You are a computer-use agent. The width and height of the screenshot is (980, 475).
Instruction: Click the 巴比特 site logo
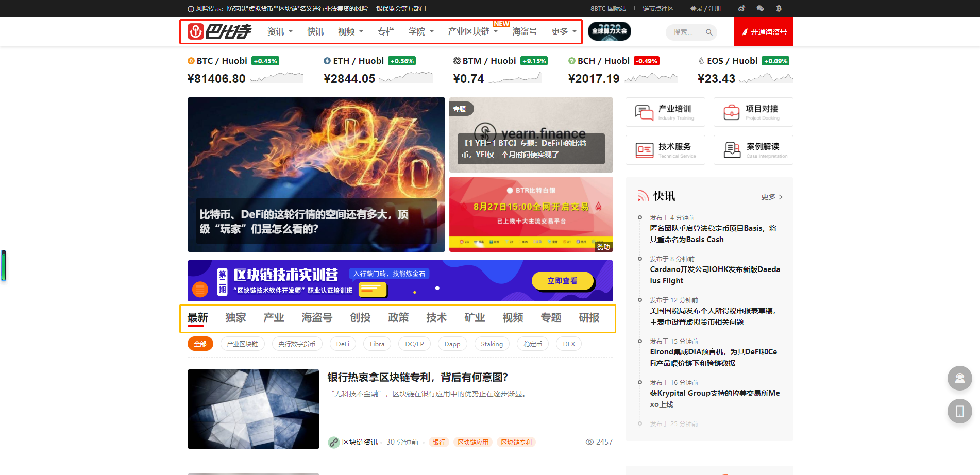(219, 31)
